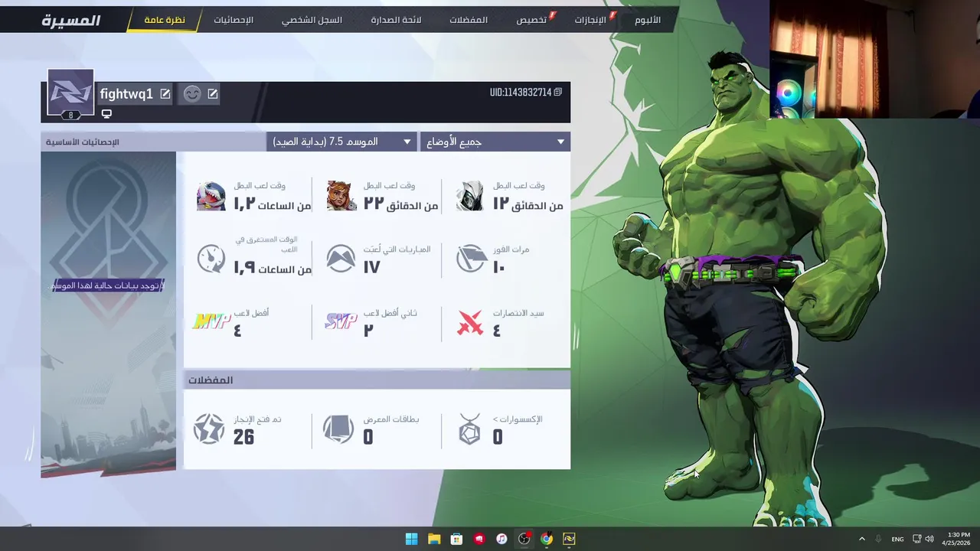Select the shark hero portrait icon
980x551 pixels.
click(x=211, y=196)
